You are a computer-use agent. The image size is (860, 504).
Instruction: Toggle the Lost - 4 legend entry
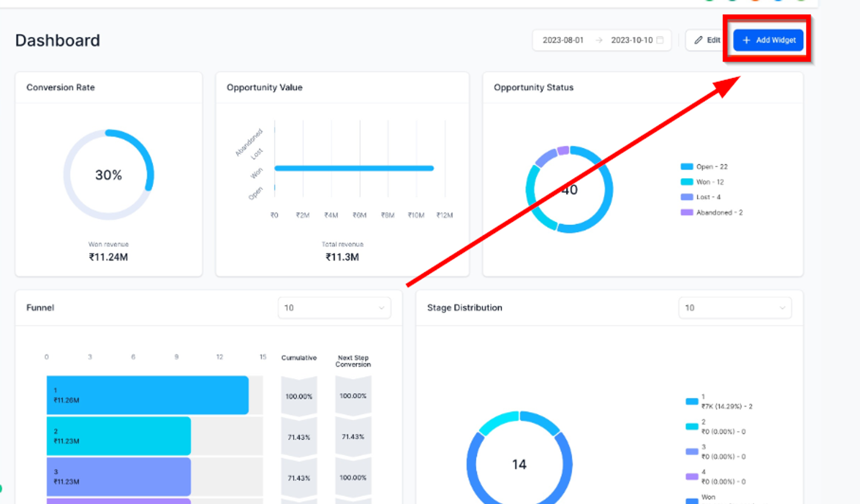(700, 197)
